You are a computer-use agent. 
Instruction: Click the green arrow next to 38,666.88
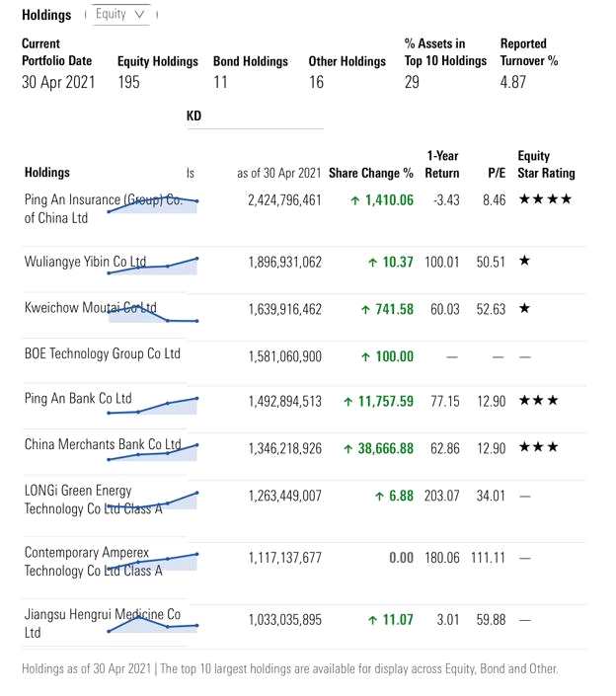348,449
